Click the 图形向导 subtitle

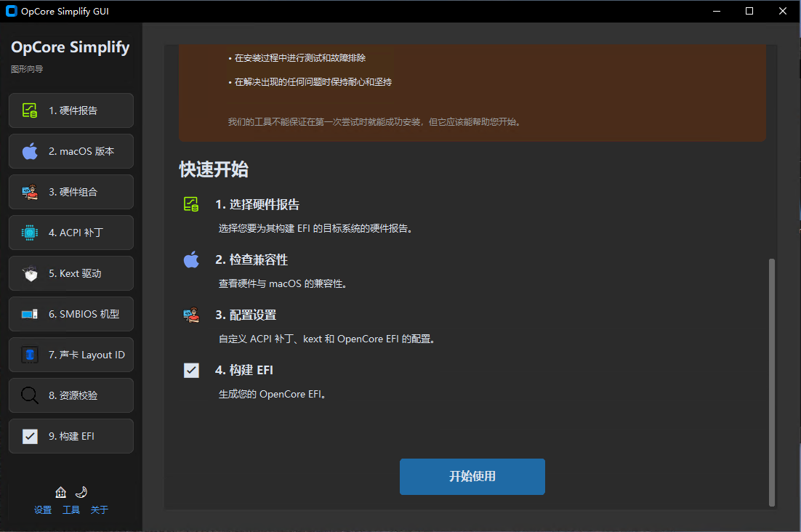coord(27,69)
